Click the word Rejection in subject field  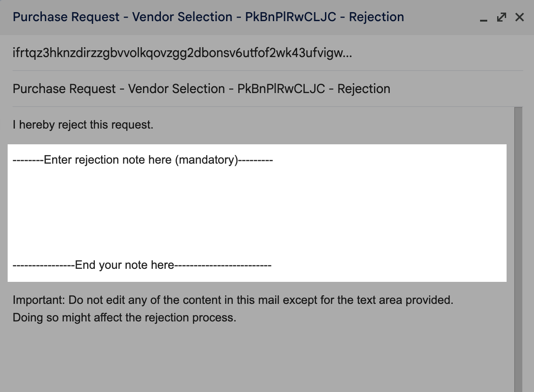(x=363, y=89)
